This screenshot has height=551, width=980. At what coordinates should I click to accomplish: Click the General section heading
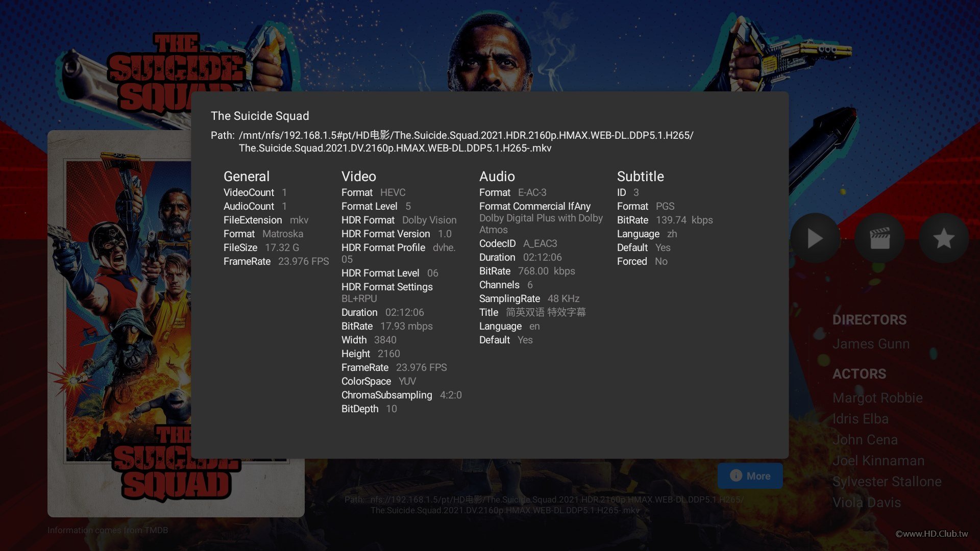click(x=247, y=177)
